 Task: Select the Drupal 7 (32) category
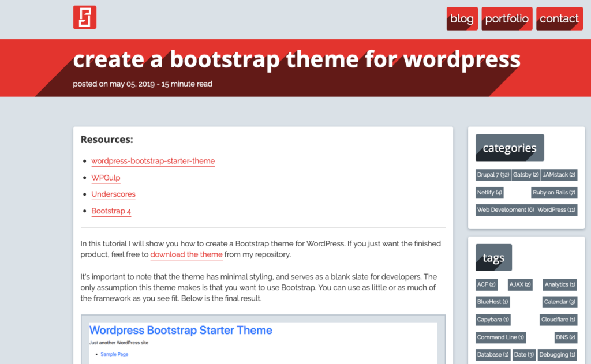pos(493,175)
